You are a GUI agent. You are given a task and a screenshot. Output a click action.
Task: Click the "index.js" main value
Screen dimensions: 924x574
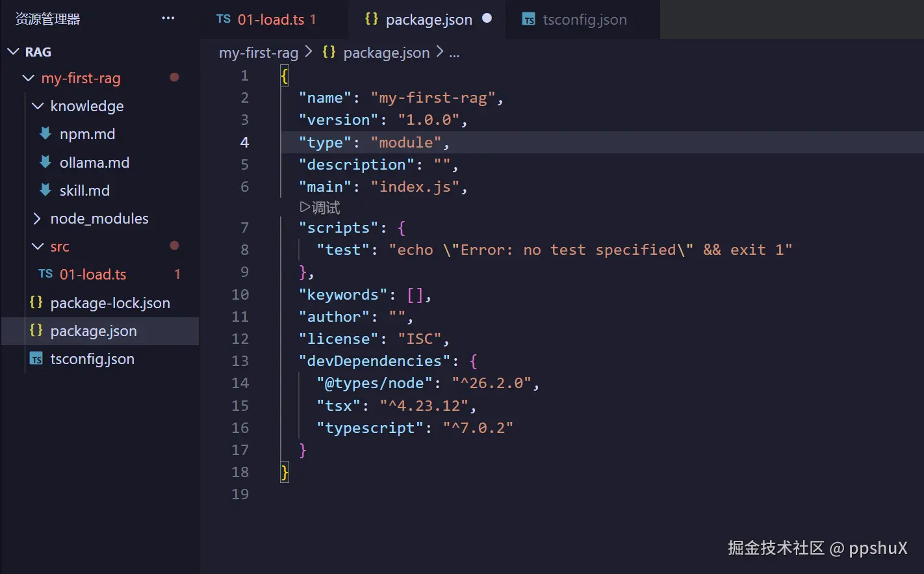415,187
